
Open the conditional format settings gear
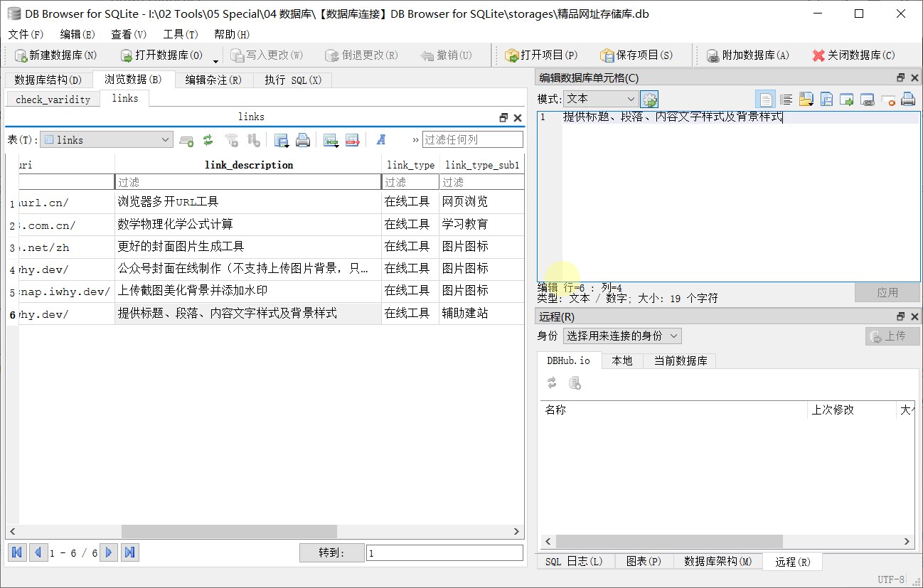649,99
